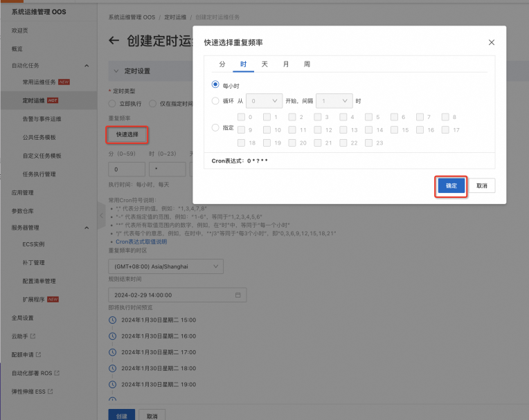Click the clock icon beside 15:00 preview
Image resolution: width=529 pixels, height=420 pixels.
pyautogui.click(x=112, y=320)
